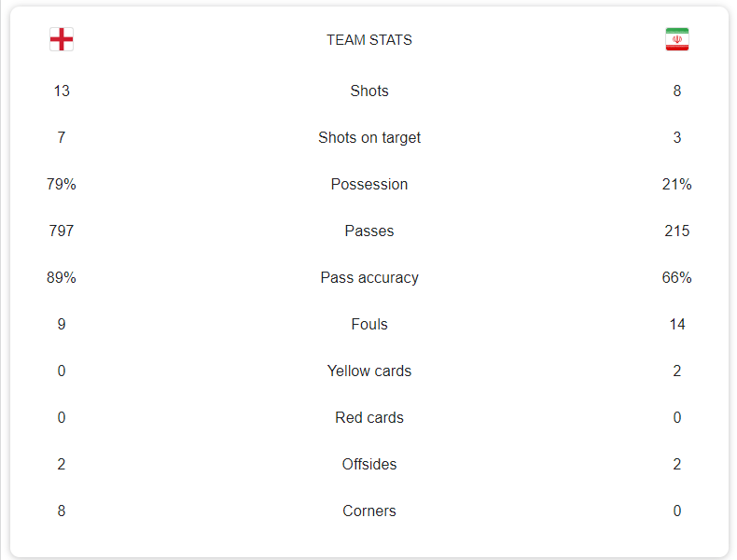Click the Red cards label
The image size is (737, 560).
pos(369,417)
